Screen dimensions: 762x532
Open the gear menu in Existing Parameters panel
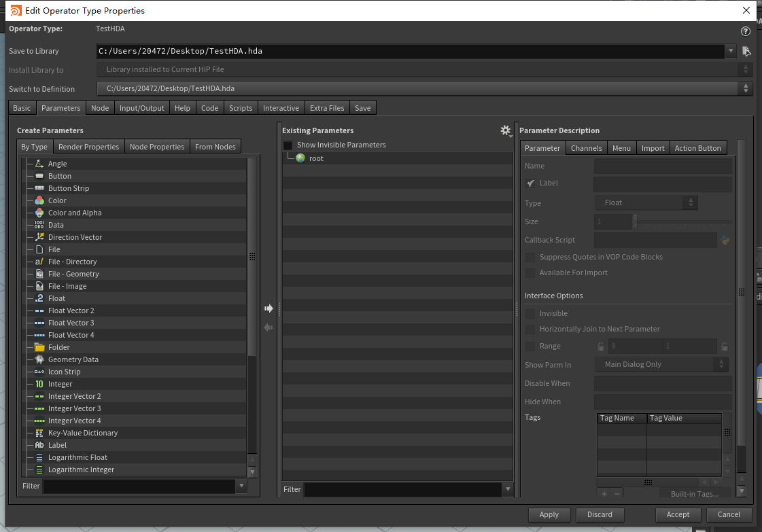pyautogui.click(x=505, y=130)
